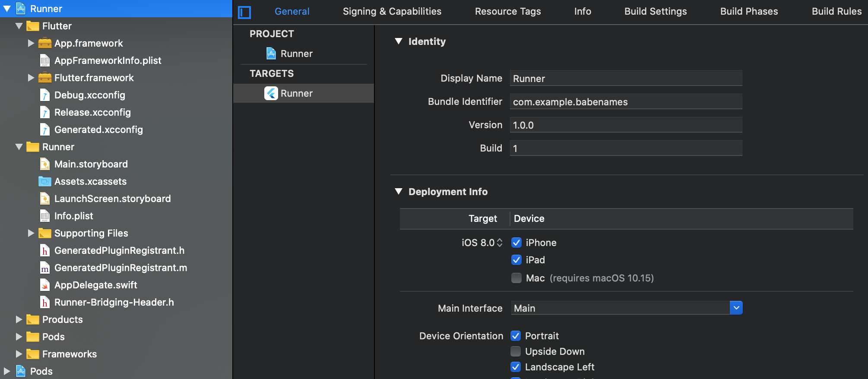The height and width of the screenshot is (379, 868).
Task: Click the AppDelegate.swift file icon
Action: coord(45,285)
